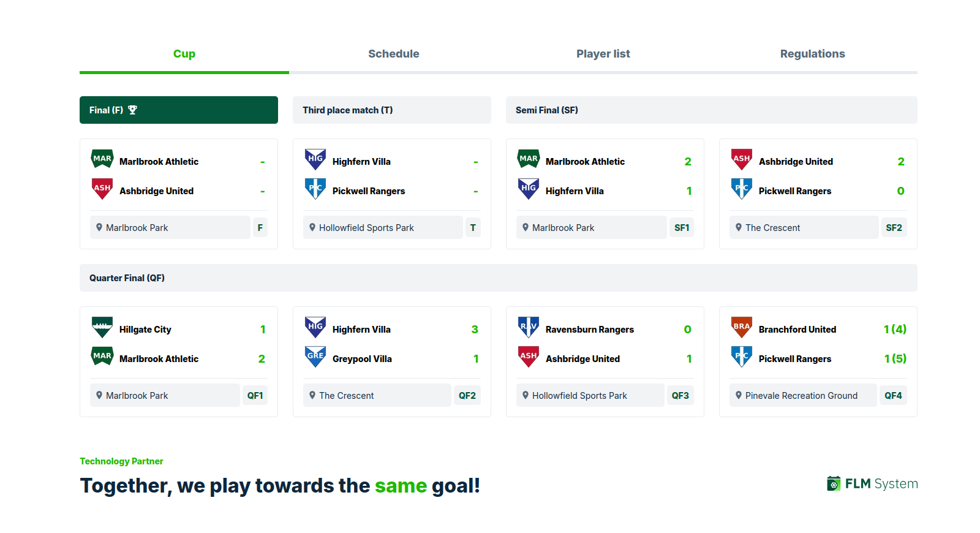The height and width of the screenshot is (533, 980).
Task: Click the trophy icon in Final header
Action: pyautogui.click(x=132, y=110)
